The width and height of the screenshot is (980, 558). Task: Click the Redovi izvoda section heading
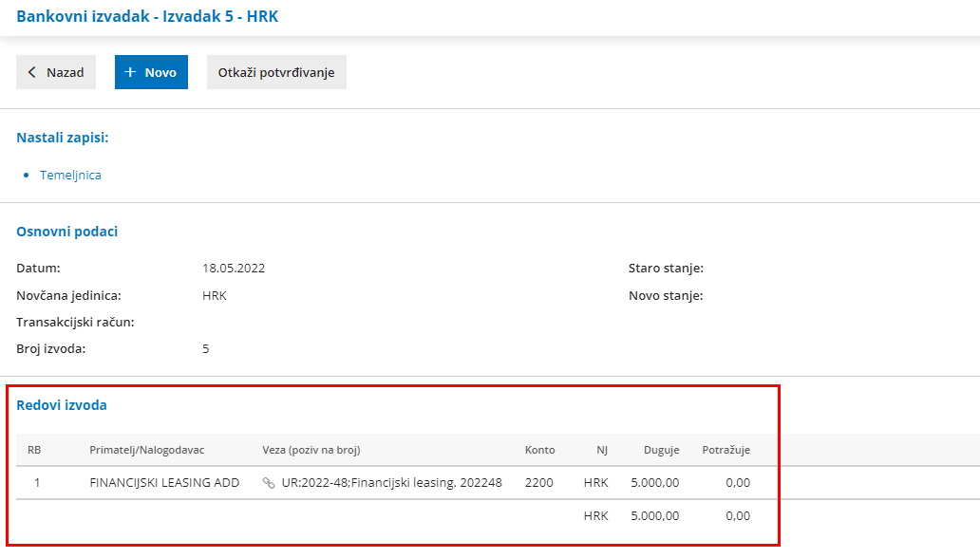62,405
